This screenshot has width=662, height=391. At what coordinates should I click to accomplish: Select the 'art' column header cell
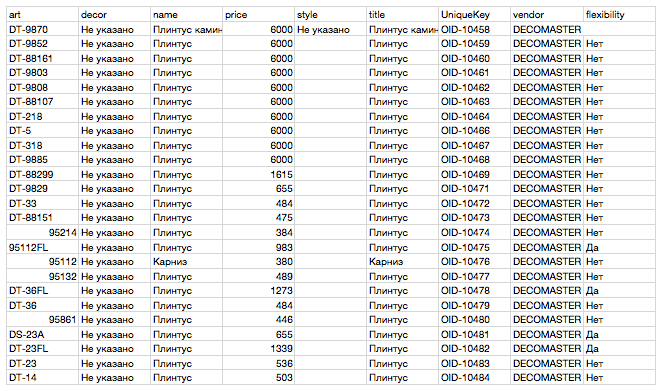click(42, 15)
